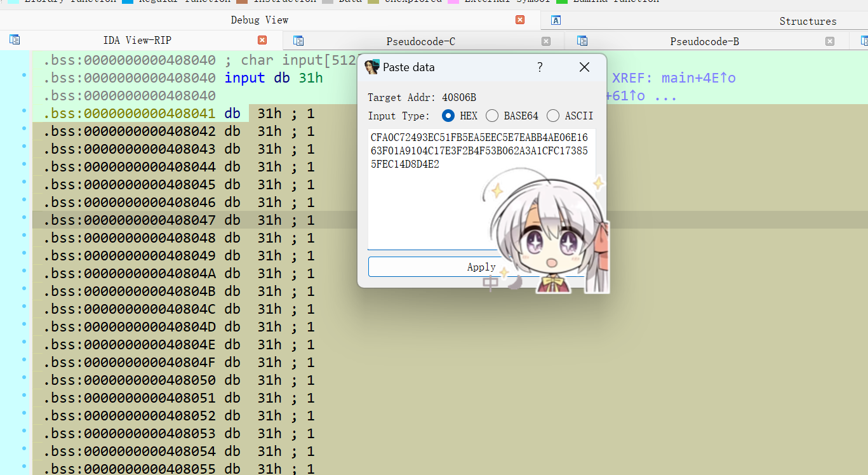Click the Pseudocode-B tab icon

[582, 41]
